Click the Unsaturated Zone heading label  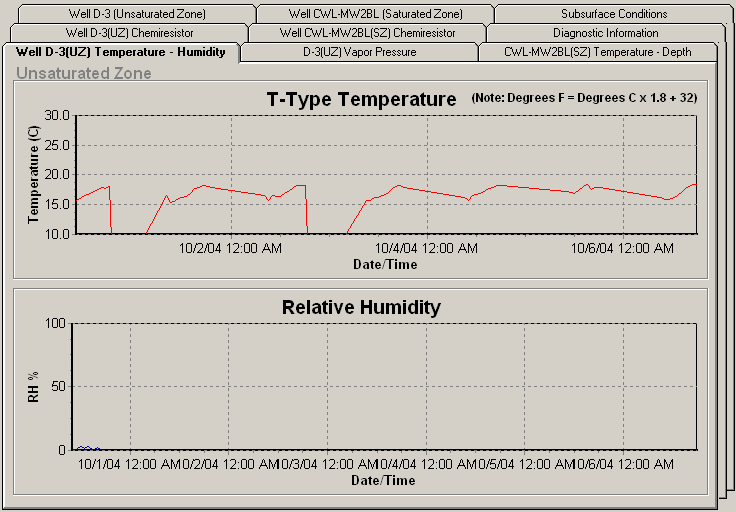point(84,73)
